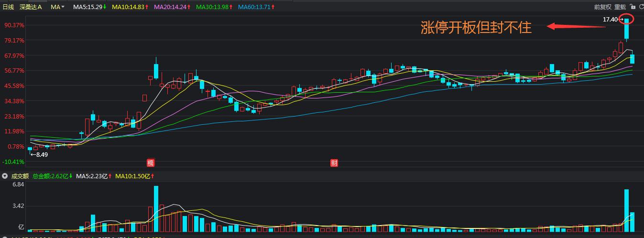This screenshot has width=644, height=238.
Task: Click the 成交额 panel title
Action: coord(20,176)
